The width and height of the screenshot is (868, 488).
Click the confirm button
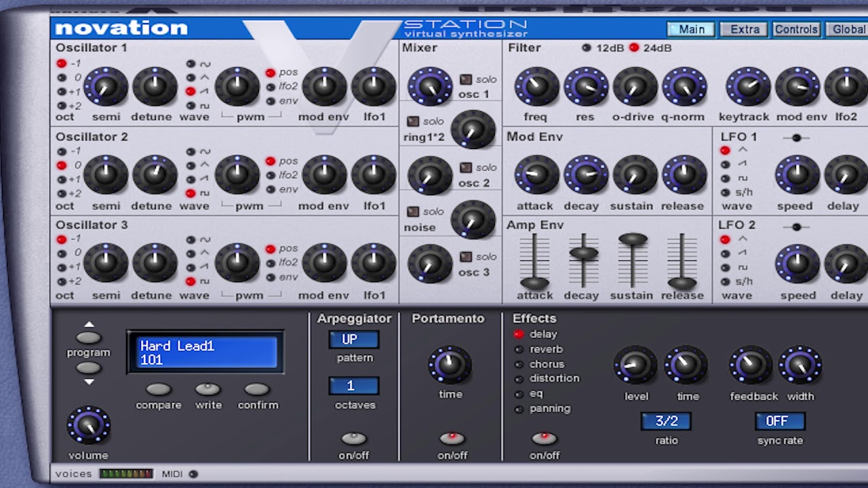(257, 389)
